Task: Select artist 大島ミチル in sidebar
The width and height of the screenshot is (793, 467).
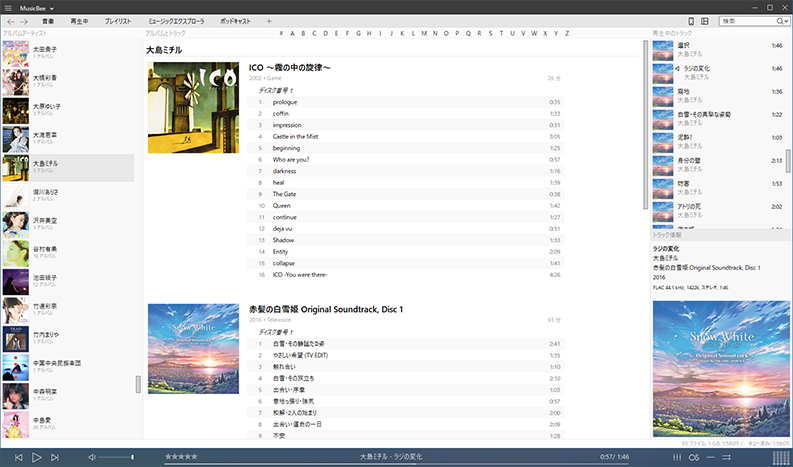Action: 68,167
